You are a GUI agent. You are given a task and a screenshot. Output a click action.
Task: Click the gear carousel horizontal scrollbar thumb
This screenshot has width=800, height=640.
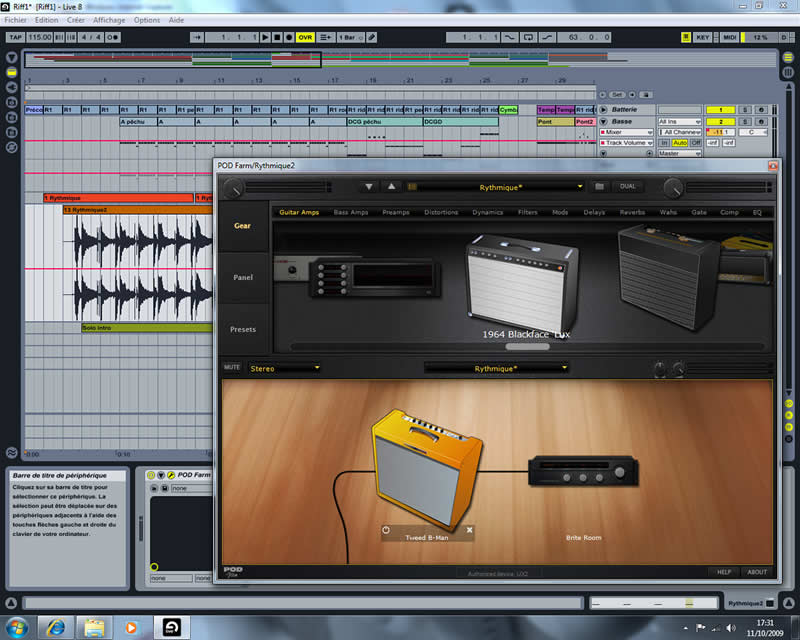click(x=528, y=347)
